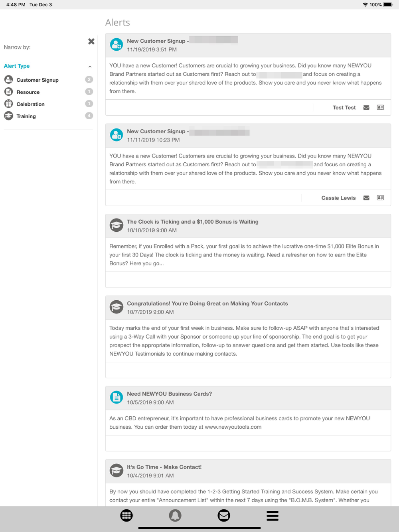Viewport: 399px width, 532px height.
Task: Open the Cassie Lewis contact name
Action: [338, 198]
